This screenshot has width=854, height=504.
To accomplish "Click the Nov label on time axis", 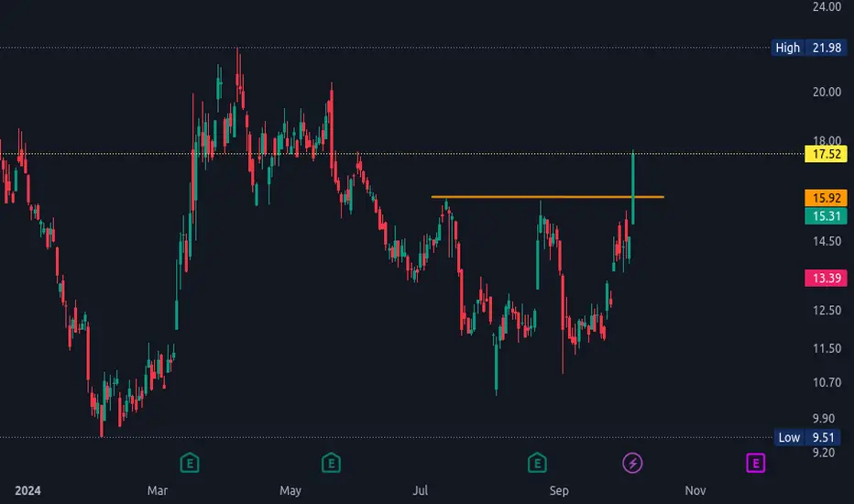I will (695, 490).
